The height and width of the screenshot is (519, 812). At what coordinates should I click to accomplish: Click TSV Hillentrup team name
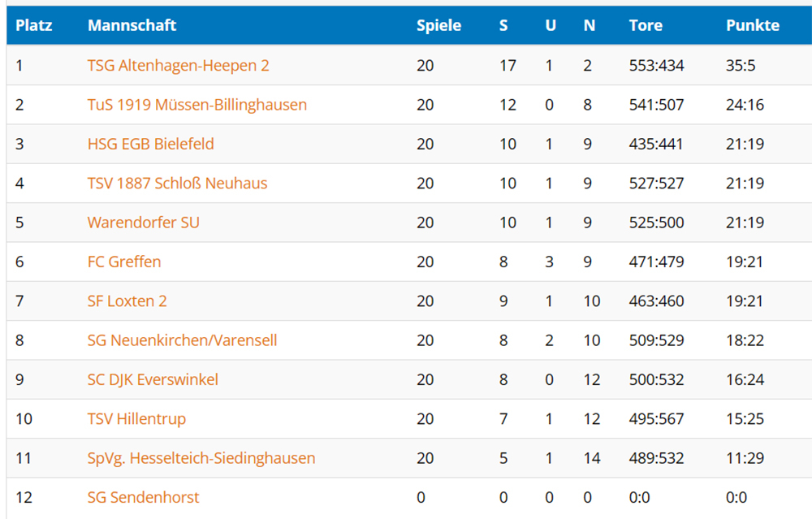[136, 419]
